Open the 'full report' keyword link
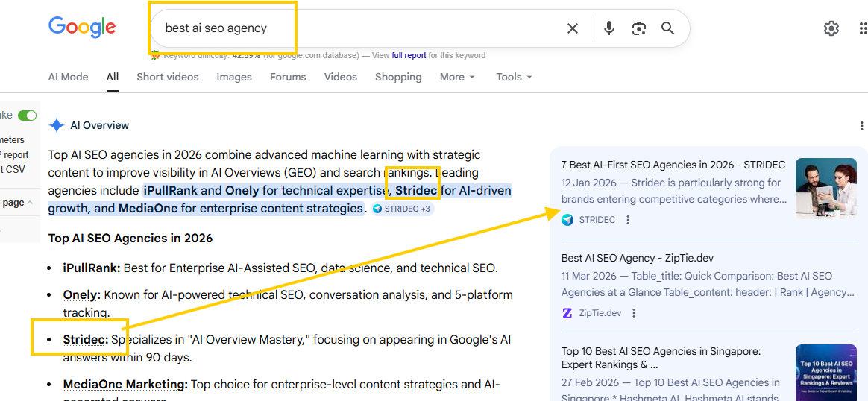The height and width of the screenshot is (401, 868). 409,55
